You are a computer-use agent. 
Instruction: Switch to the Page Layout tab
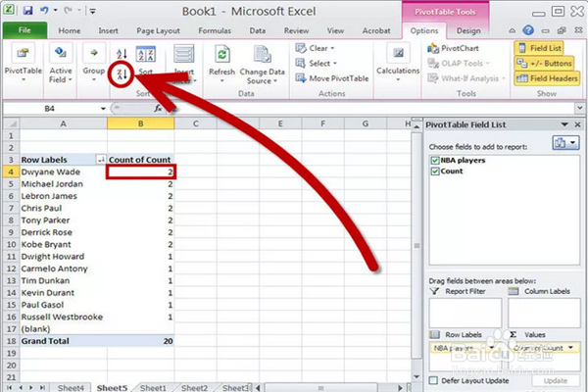click(158, 30)
